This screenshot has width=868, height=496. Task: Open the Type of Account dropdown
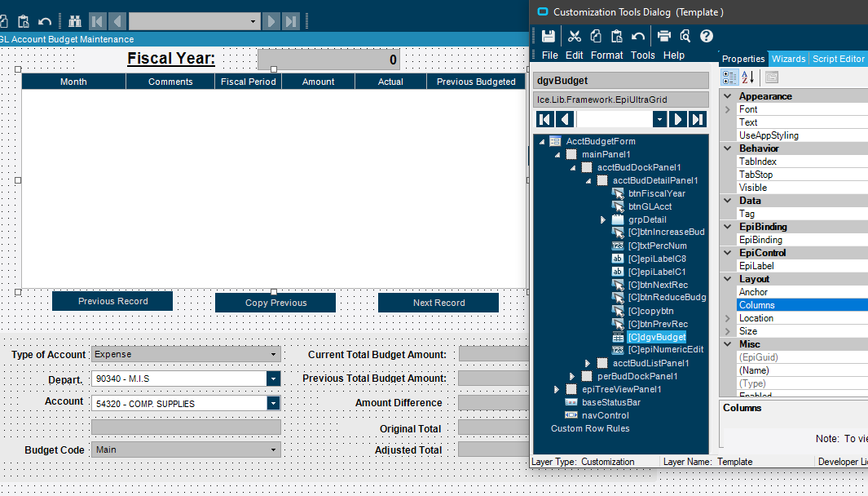click(273, 354)
